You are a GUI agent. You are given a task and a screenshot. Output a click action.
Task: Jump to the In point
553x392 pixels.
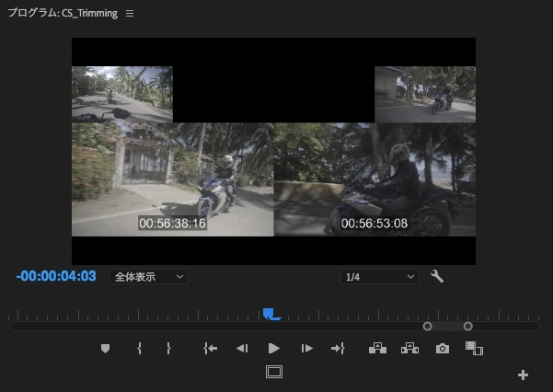(210, 349)
